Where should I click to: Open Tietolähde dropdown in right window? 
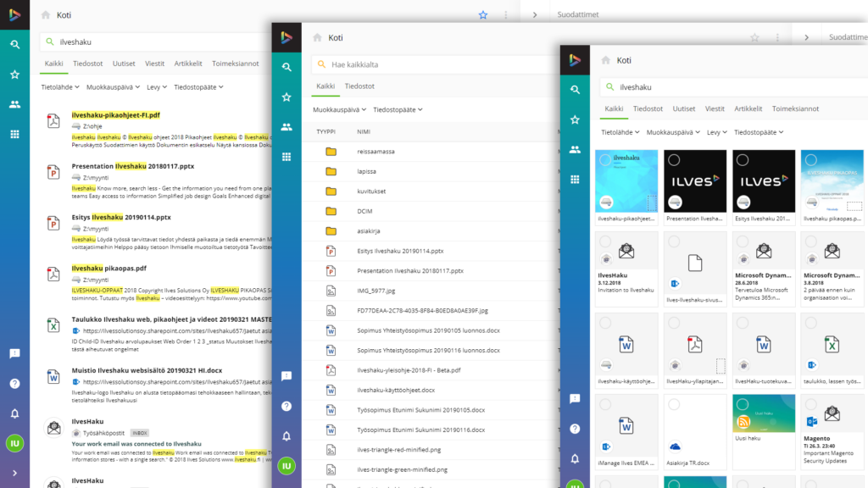[620, 132]
